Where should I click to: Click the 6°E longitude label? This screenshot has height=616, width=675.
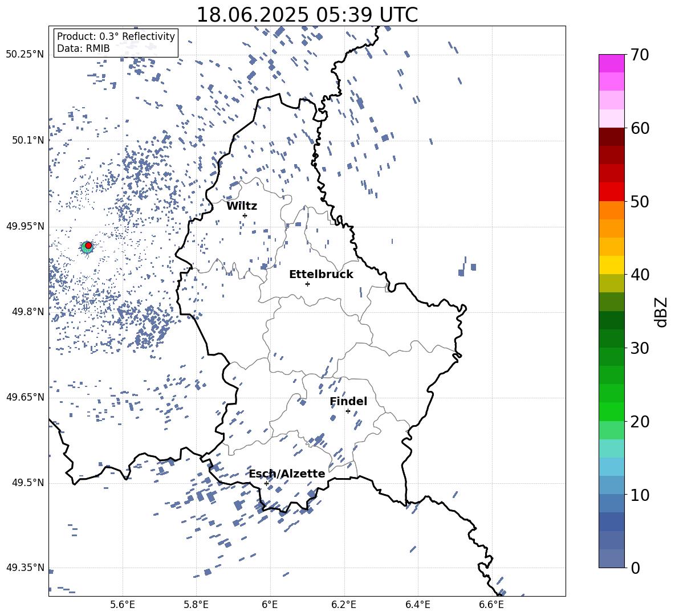point(270,605)
